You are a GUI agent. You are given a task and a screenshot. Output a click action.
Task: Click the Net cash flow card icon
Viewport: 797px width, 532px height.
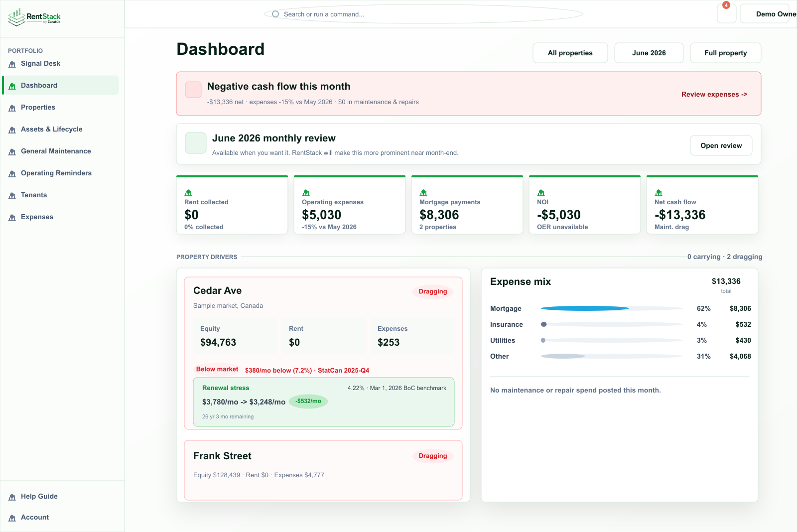pyautogui.click(x=659, y=193)
